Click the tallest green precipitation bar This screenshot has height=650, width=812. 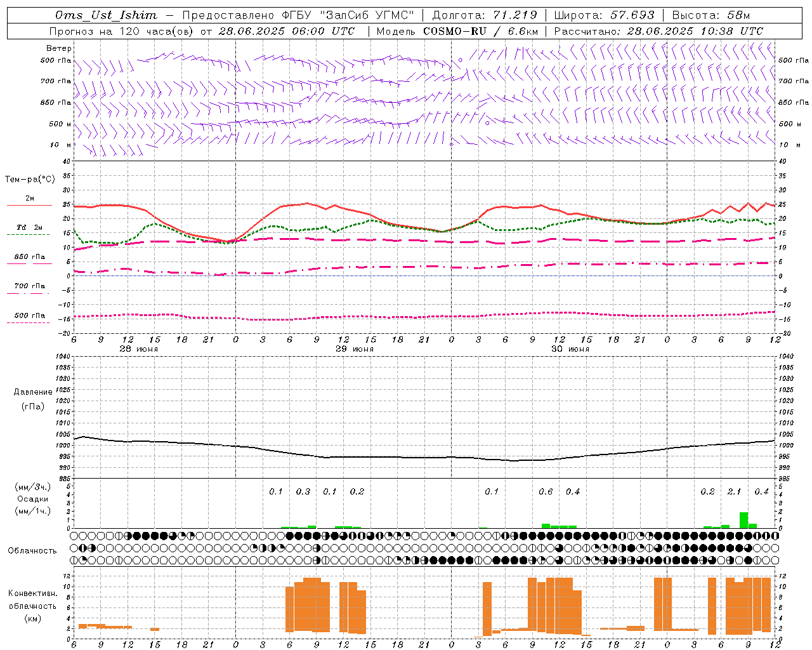tap(743, 520)
